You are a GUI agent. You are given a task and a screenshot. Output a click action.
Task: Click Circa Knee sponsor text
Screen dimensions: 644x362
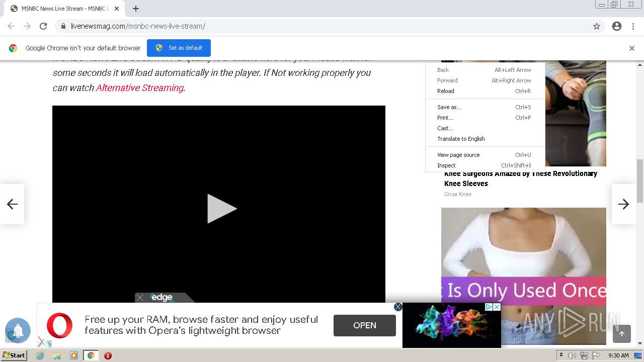click(x=458, y=194)
